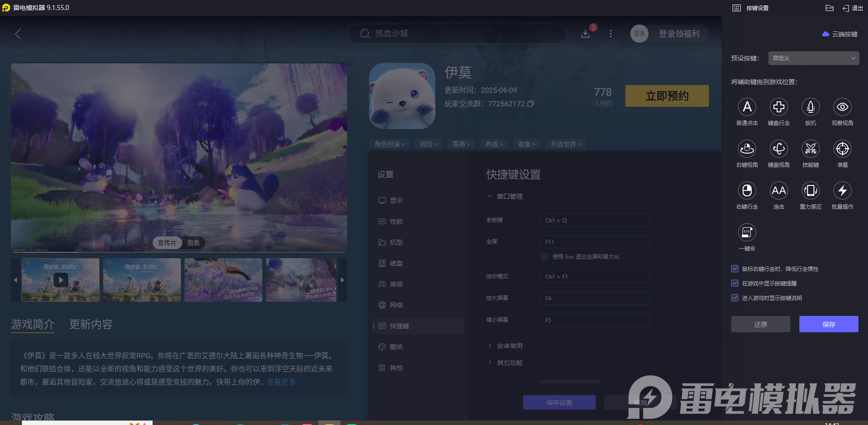Switch to the 更新内容 tab
868x425 pixels.
click(90, 325)
